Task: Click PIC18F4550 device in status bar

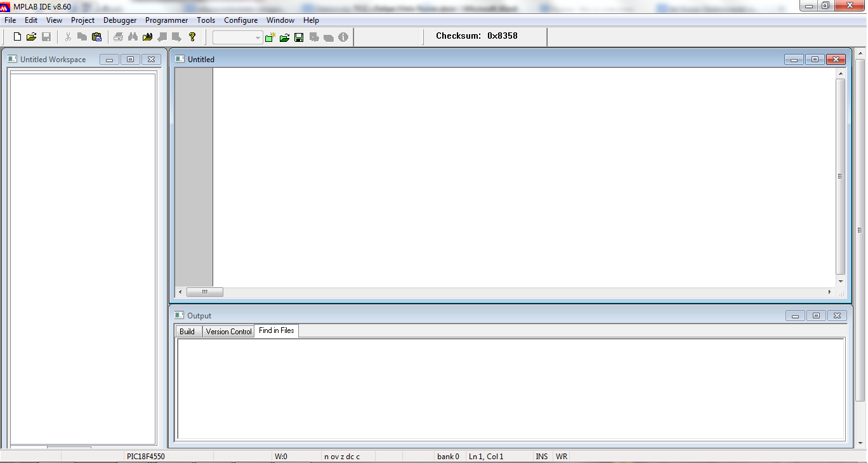Action: coord(145,456)
